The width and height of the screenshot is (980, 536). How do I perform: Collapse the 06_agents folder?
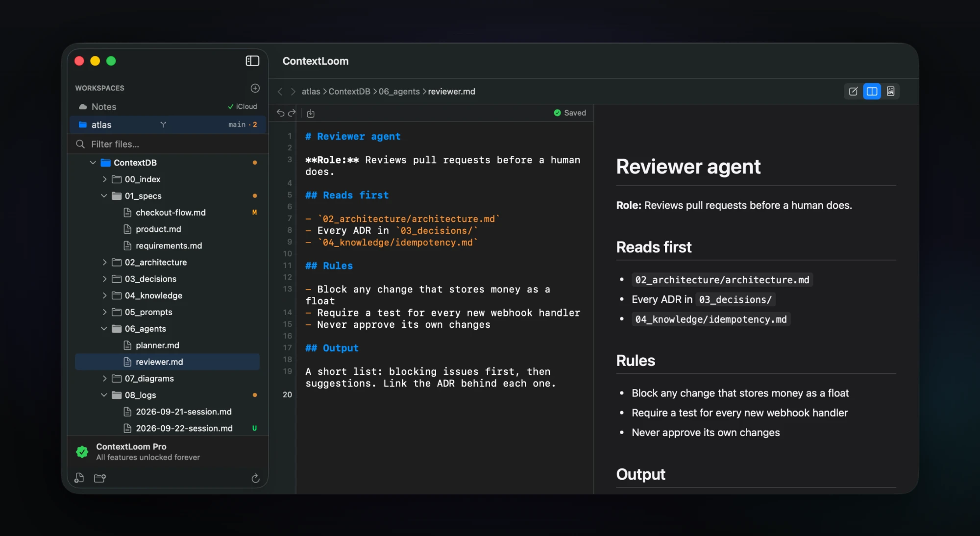[104, 329]
